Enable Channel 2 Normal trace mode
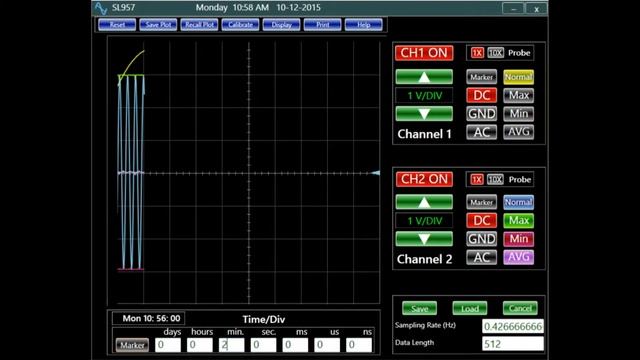640x360 pixels. click(518, 202)
